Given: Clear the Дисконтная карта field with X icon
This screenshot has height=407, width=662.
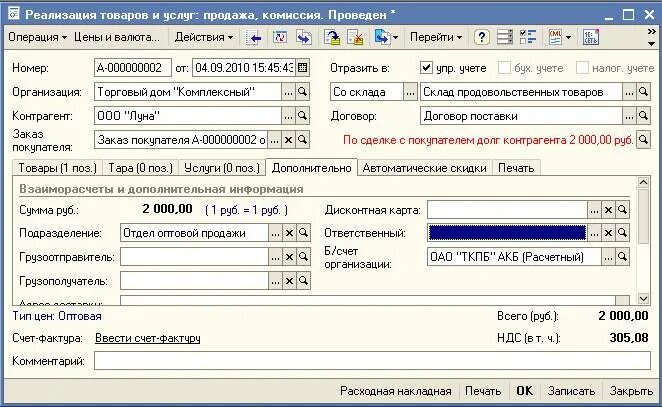Looking at the screenshot, I should pyautogui.click(x=608, y=210).
